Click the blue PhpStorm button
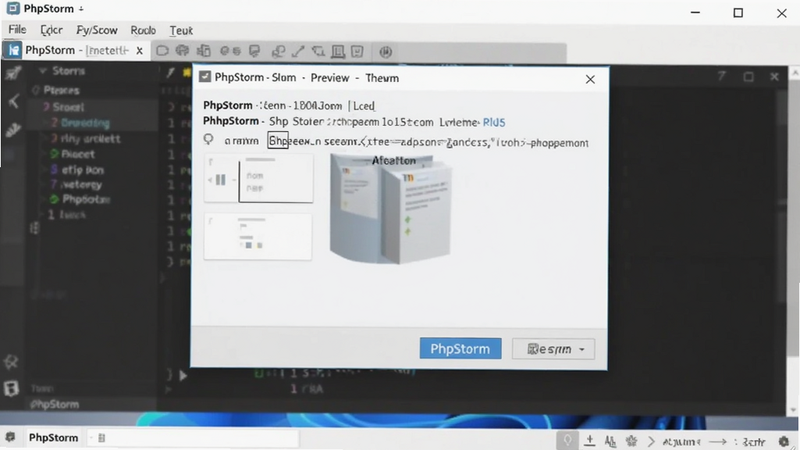This screenshot has width=800, height=450. click(x=460, y=348)
